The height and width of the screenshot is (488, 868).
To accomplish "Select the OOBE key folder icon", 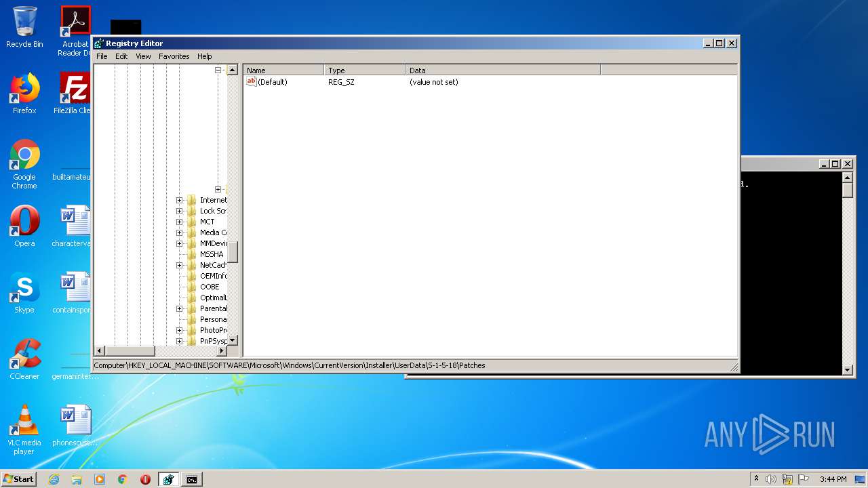I will tap(192, 287).
